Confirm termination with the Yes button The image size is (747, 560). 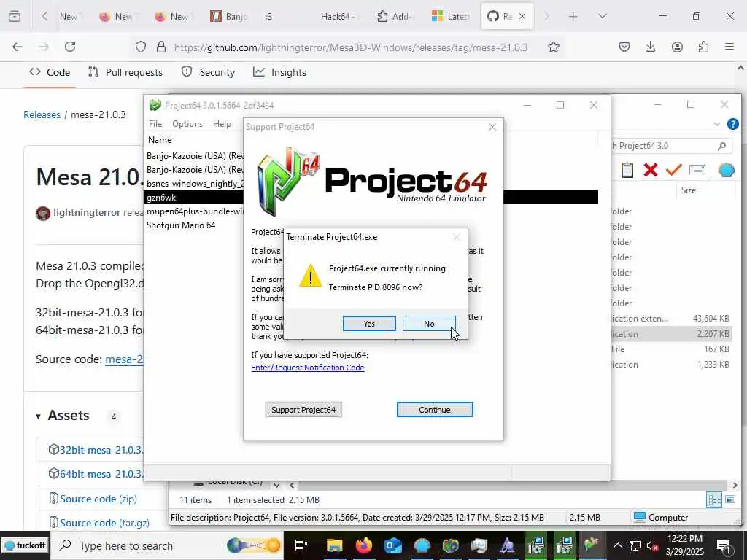coord(369,324)
